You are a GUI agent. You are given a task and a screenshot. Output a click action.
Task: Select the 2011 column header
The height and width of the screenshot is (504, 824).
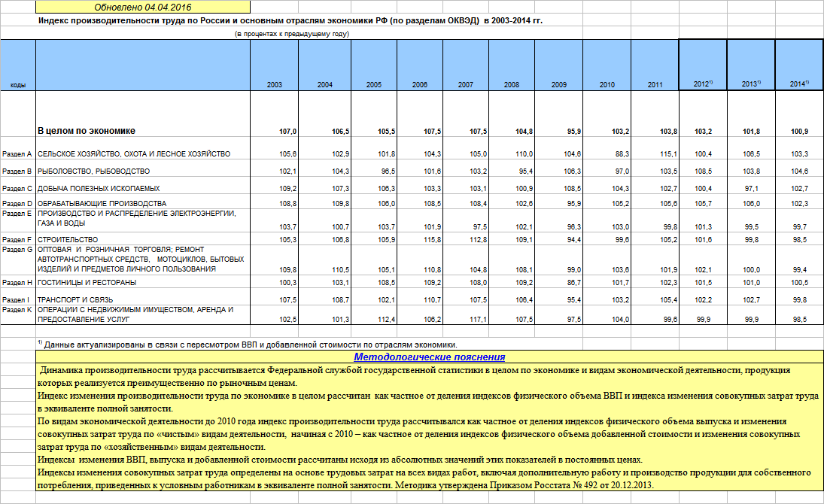655,65
